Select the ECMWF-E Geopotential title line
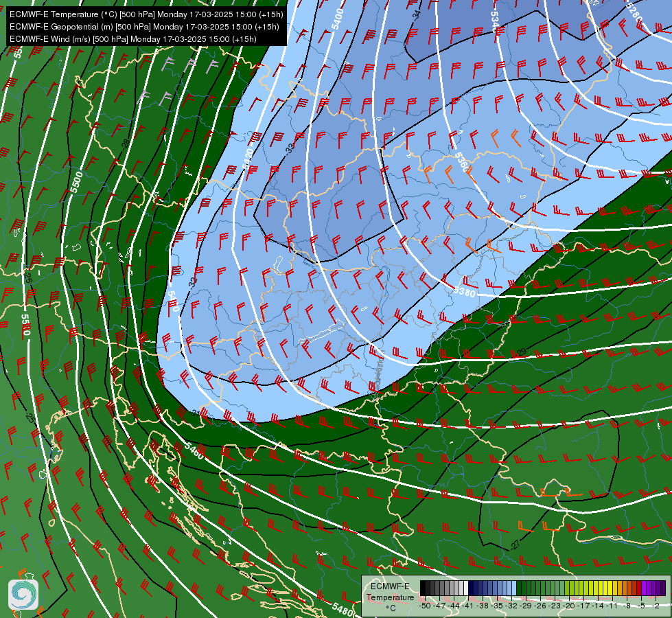 coord(144,27)
